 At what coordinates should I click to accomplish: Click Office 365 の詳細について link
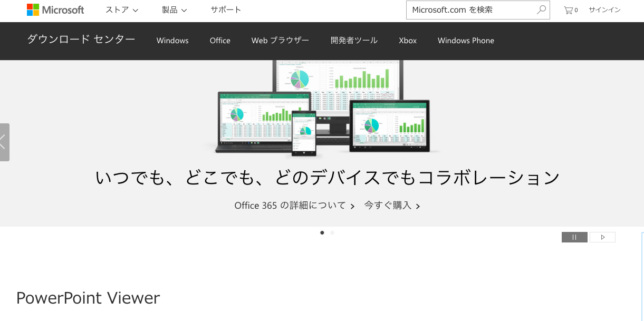[294, 206]
